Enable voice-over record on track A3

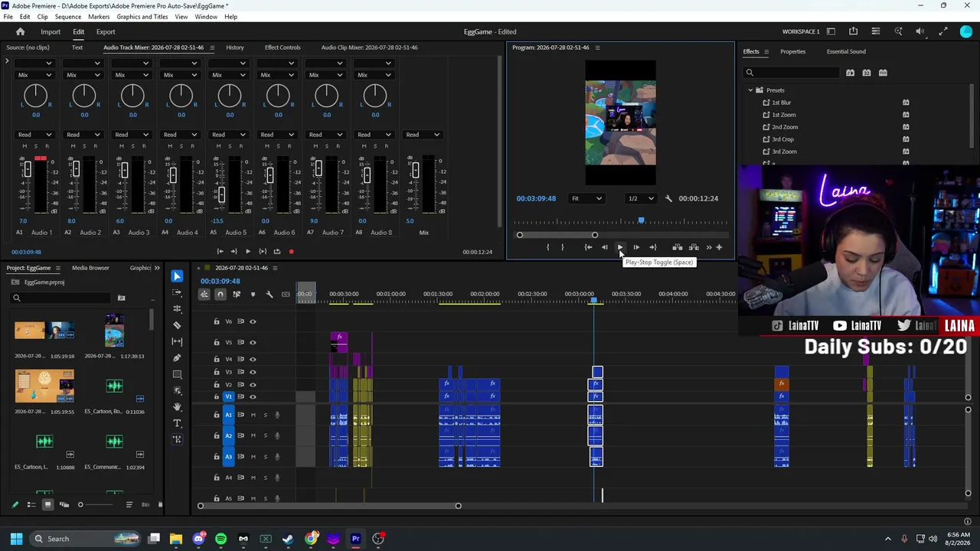(x=277, y=457)
